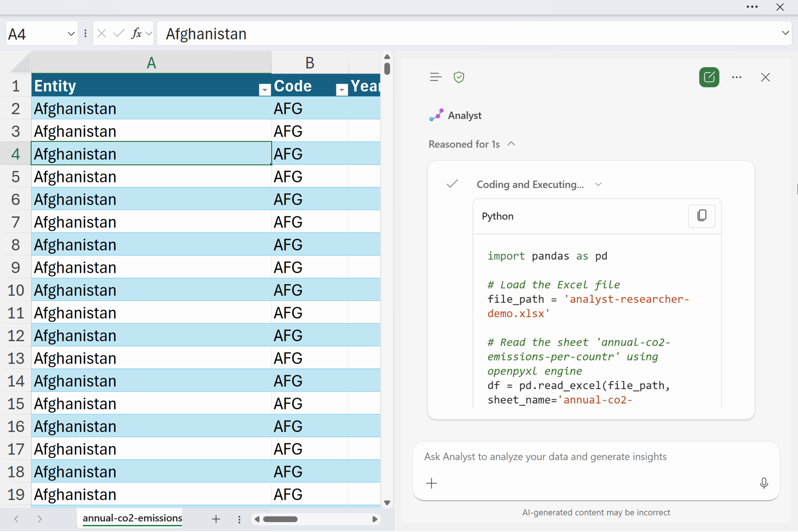Click the plus attach icon in chat box
The height and width of the screenshot is (532, 798).
pos(431,483)
